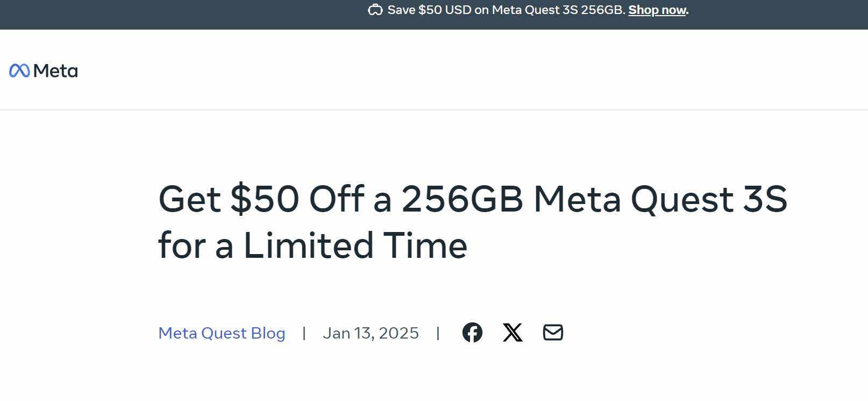Click "for a Limited Time" headline line
This screenshot has width=868, height=401.
coord(312,245)
